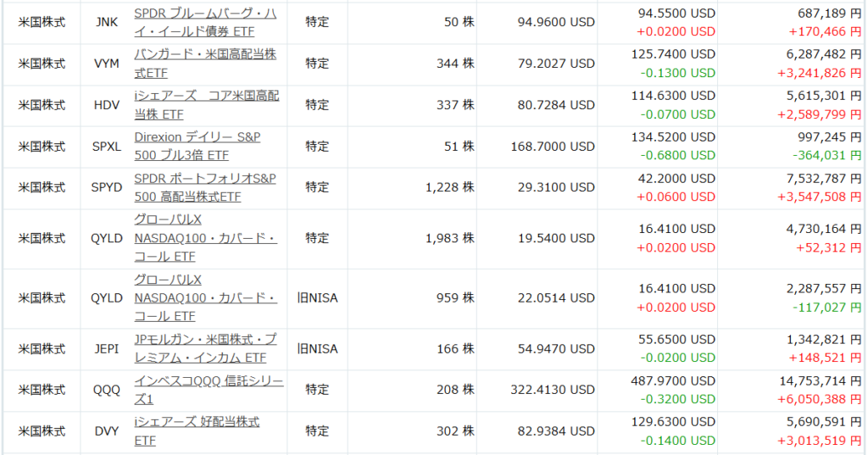Select the 94.9600 USD acquisition price

click(556, 22)
